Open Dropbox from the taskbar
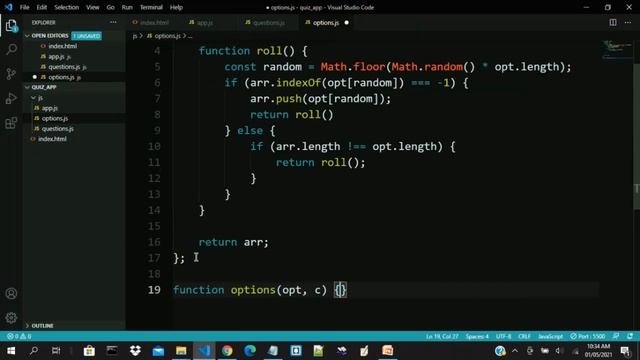 click(x=135, y=351)
